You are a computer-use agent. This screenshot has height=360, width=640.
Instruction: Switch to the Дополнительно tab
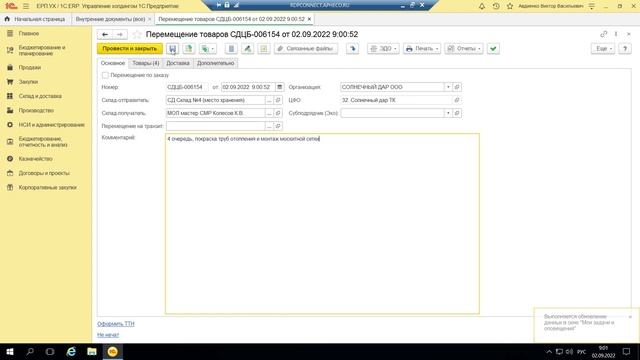tap(216, 63)
